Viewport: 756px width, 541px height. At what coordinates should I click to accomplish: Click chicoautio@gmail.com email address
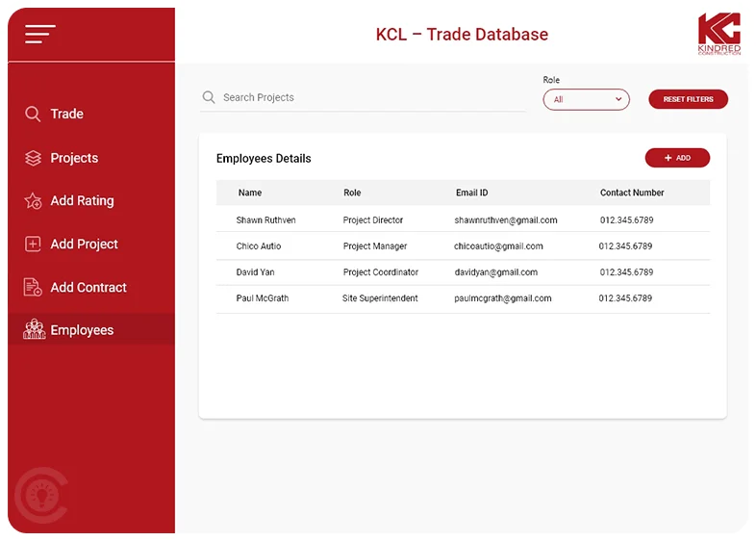(498, 246)
